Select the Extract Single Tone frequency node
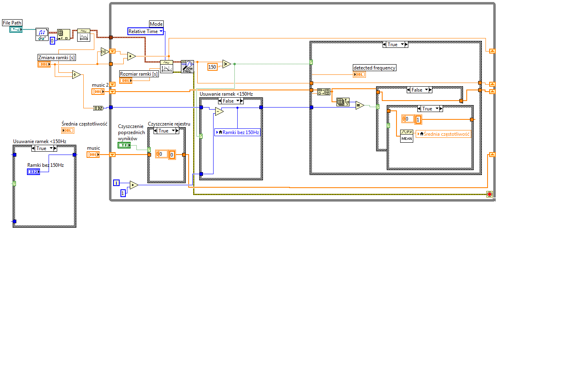This screenshot has width=588, height=368. click(187, 67)
